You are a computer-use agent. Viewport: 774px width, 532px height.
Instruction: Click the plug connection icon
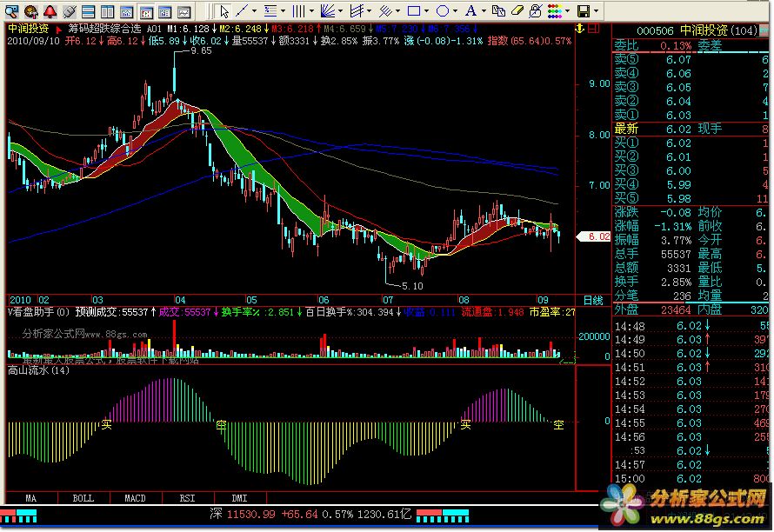pos(69,10)
